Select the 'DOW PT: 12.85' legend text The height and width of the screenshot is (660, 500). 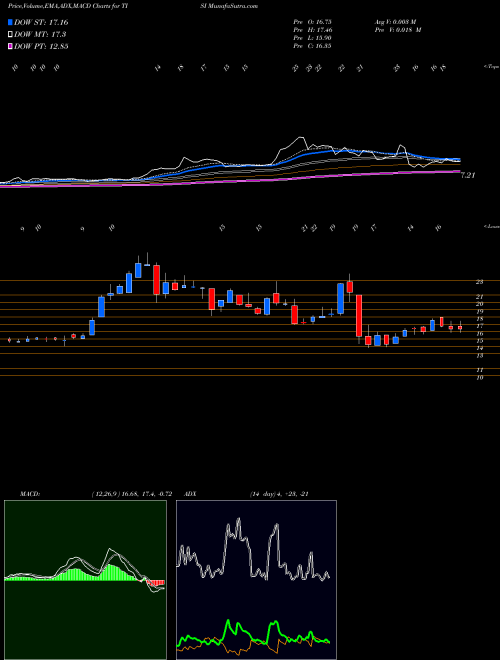click(x=41, y=46)
